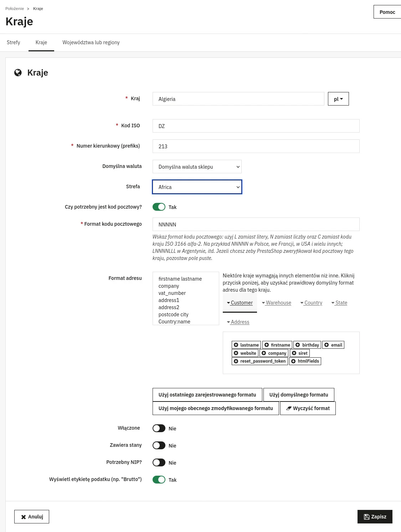Open the Strefa dropdown showing Africa

(197, 187)
